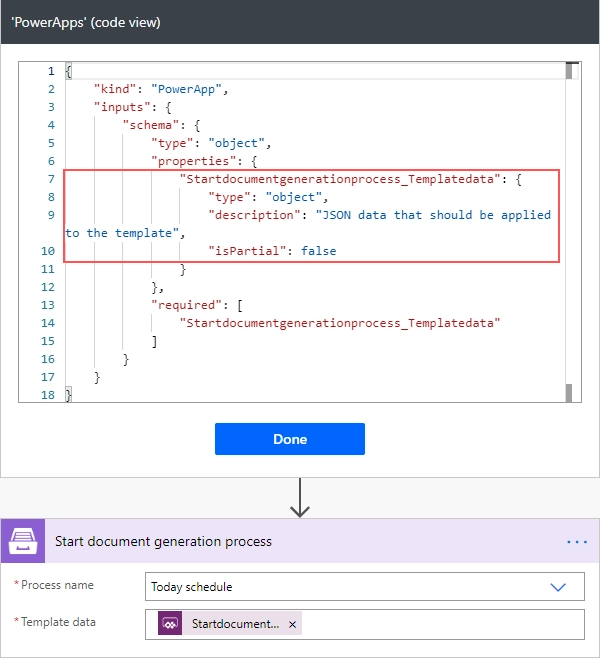Viewport: 600px width, 658px height.
Task: Click the Process name label
Action: [x=57, y=585]
